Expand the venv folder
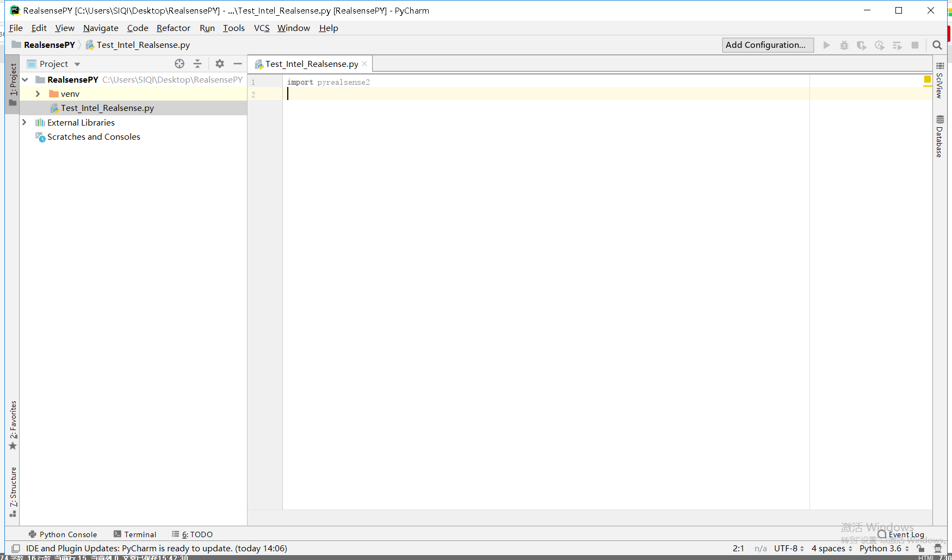 [37, 94]
